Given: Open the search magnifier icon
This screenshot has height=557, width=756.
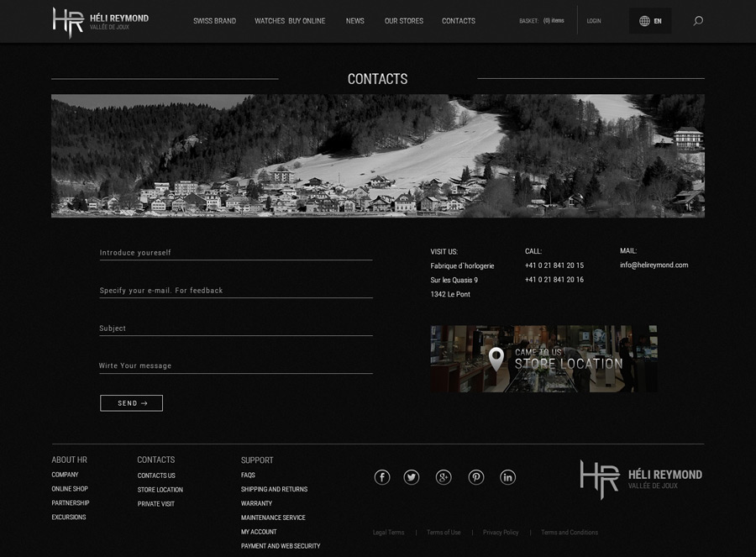Looking at the screenshot, I should [x=697, y=20].
